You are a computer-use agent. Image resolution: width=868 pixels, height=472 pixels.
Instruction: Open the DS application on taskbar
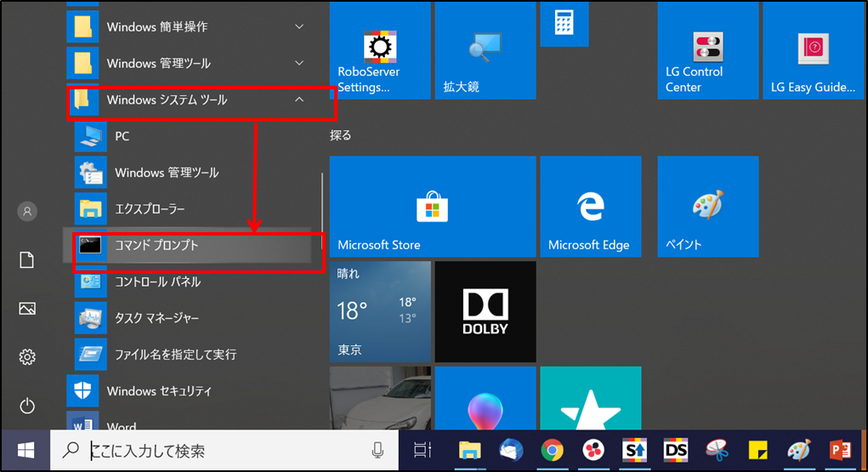[x=675, y=451]
